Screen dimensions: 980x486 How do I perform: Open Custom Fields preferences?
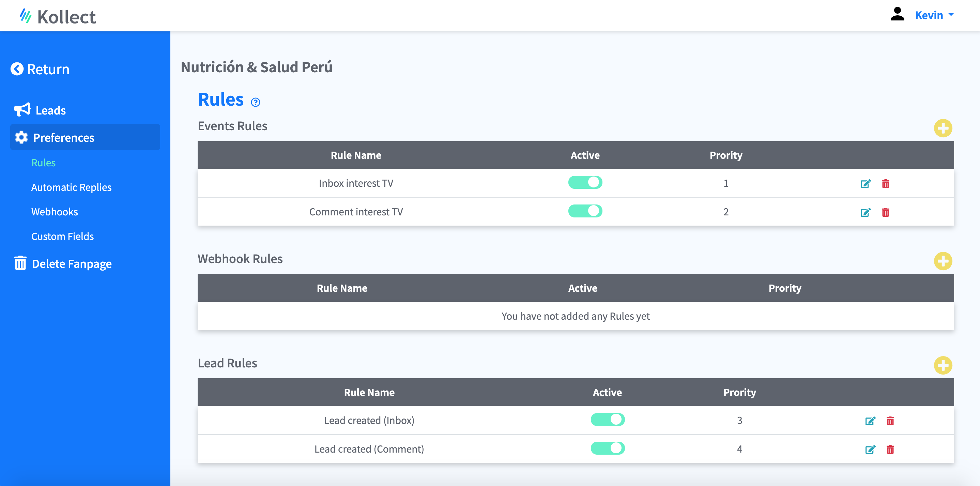pos(62,236)
